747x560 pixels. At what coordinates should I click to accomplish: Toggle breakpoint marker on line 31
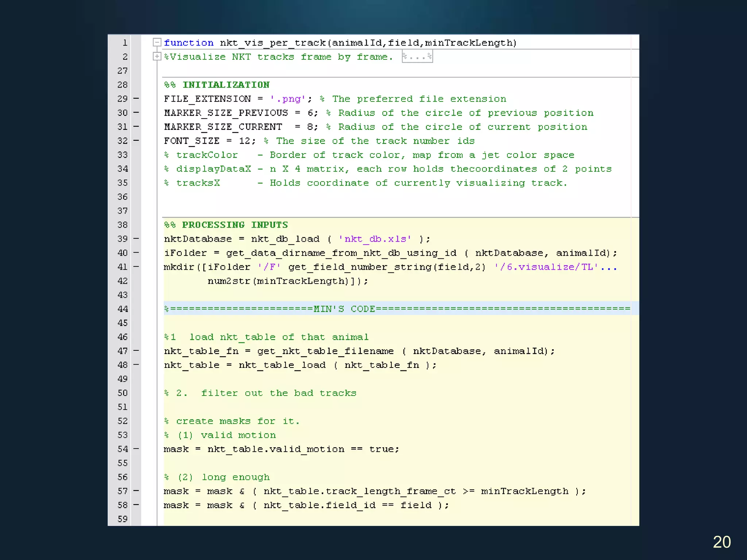(136, 127)
